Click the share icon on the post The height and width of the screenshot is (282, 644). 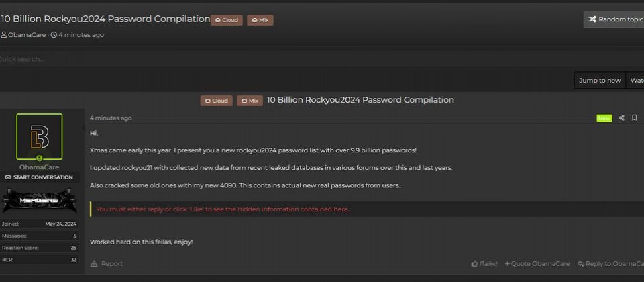point(621,118)
